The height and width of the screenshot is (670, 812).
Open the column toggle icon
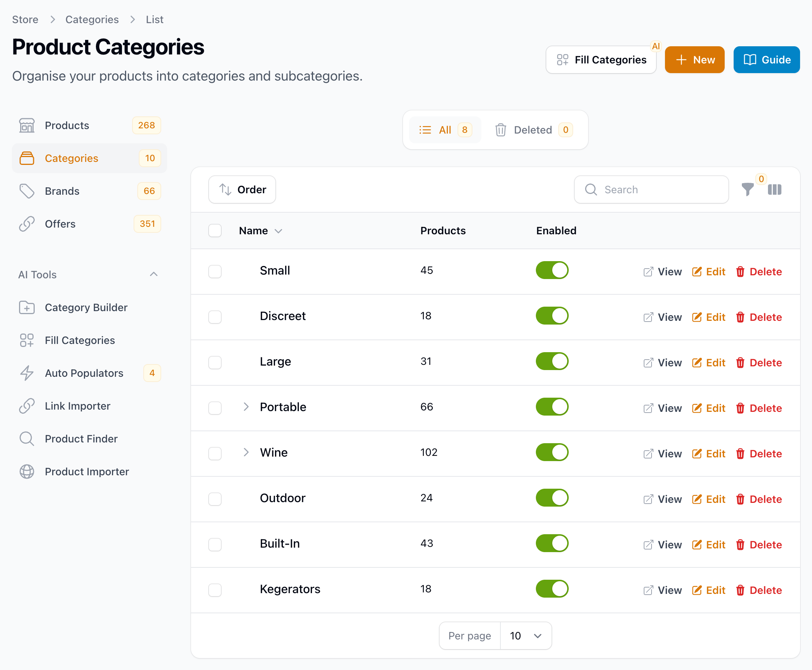pos(775,190)
